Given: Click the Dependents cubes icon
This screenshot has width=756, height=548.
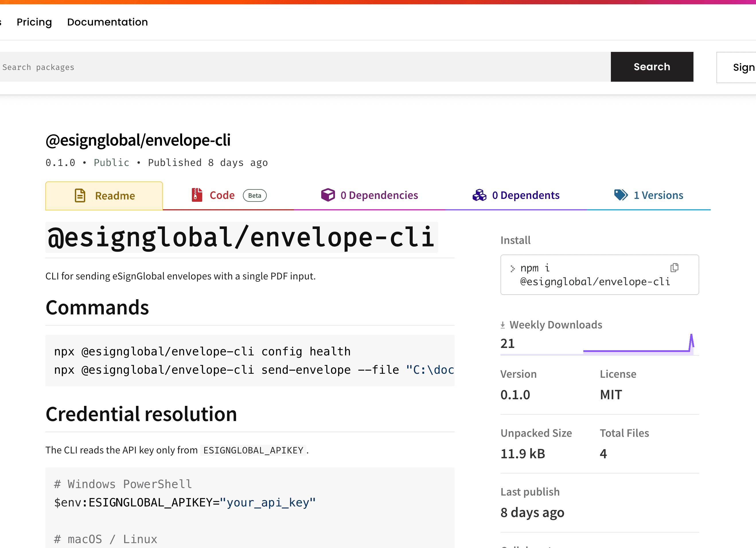Looking at the screenshot, I should click(x=479, y=195).
